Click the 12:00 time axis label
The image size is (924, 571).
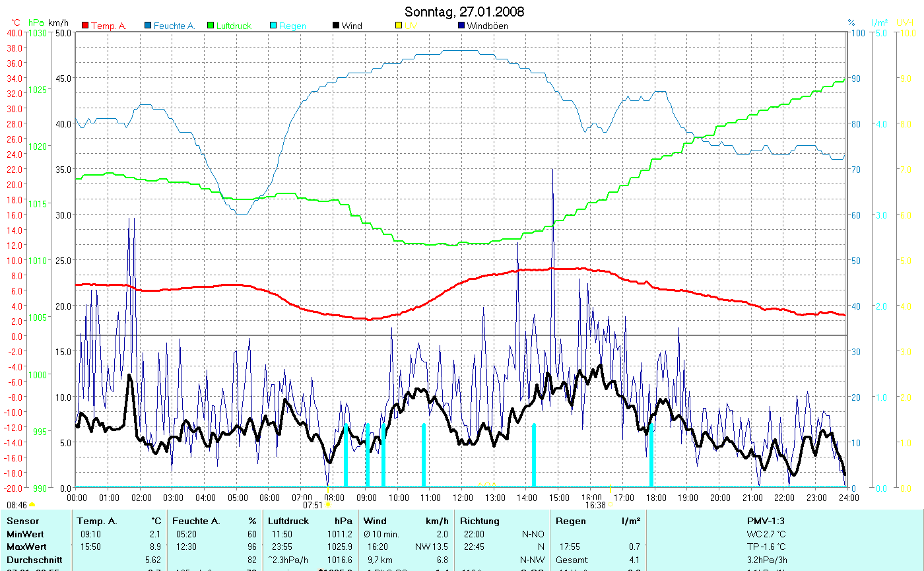pyautogui.click(x=463, y=497)
